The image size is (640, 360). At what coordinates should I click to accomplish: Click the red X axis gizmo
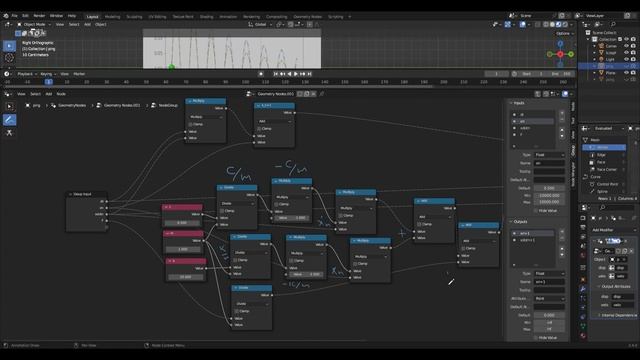(560, 54)
